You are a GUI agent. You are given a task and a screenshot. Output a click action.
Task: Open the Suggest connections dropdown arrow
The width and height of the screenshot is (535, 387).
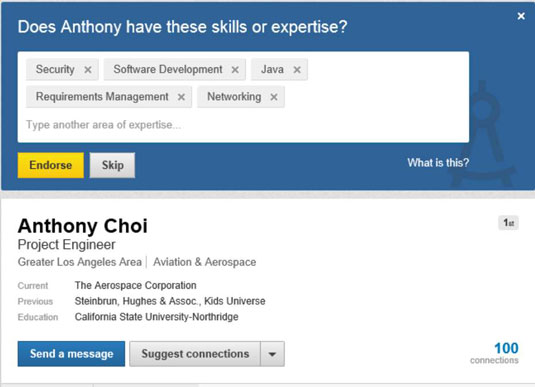[272, 354]
